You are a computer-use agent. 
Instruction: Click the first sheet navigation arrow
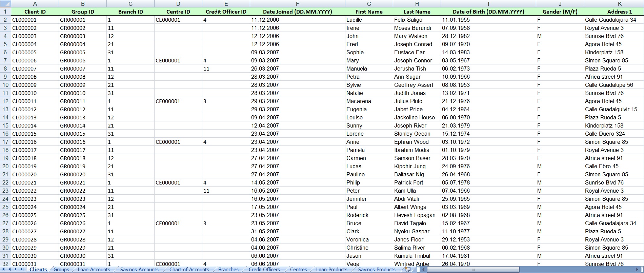(x=3, y=269)
